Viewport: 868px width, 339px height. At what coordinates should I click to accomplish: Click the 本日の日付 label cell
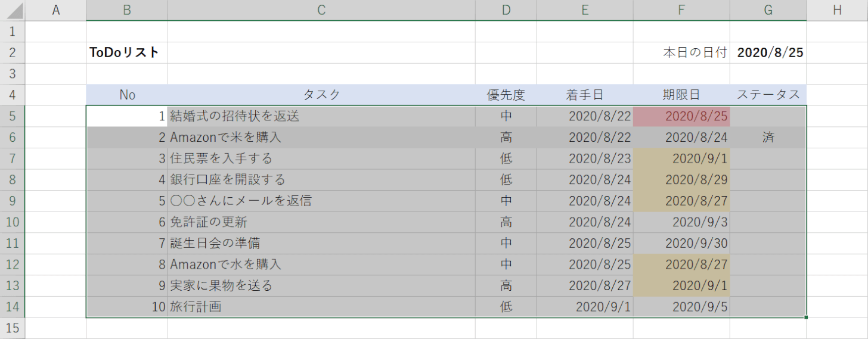point(681,52)
